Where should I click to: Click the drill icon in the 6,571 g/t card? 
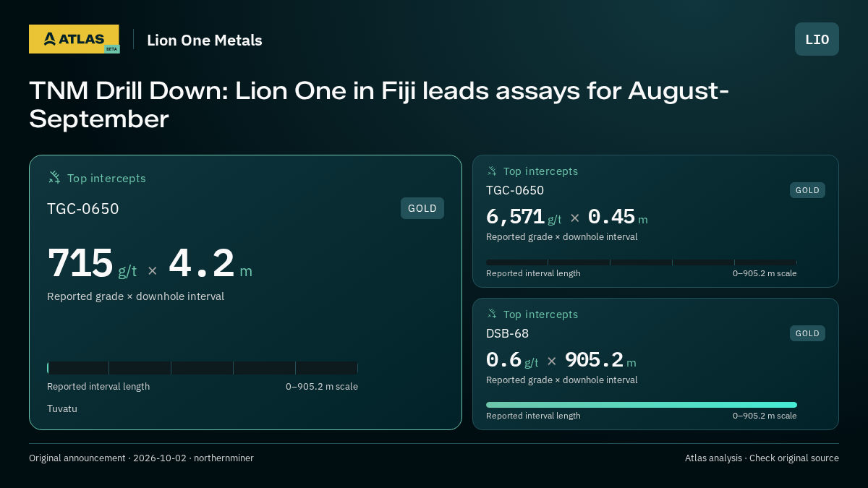492,171
